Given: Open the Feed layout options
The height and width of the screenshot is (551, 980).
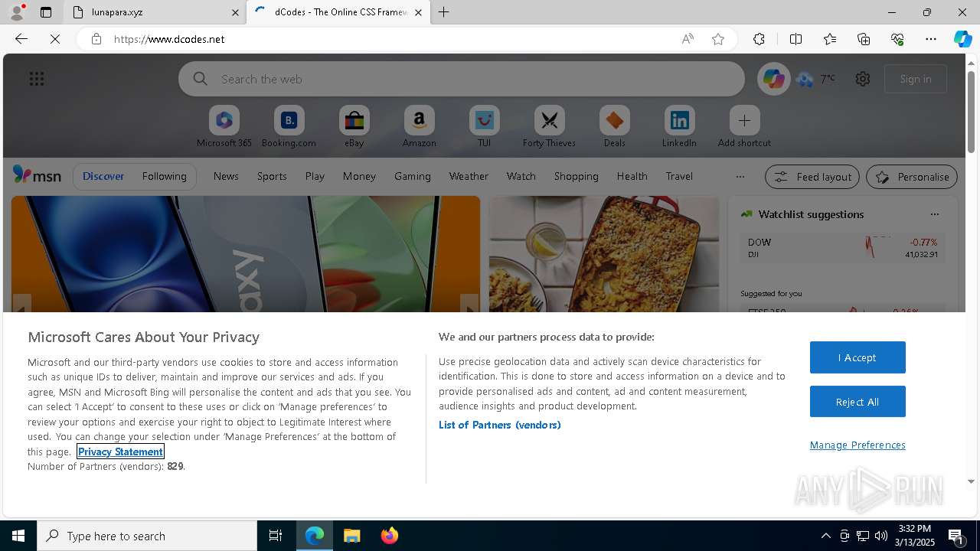Looking at the screenshot, I should click(812, 177).
